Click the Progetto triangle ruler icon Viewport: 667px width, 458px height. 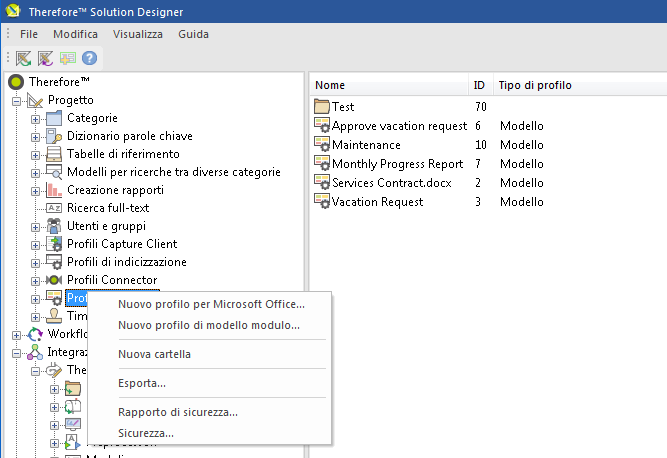[35, 100]
